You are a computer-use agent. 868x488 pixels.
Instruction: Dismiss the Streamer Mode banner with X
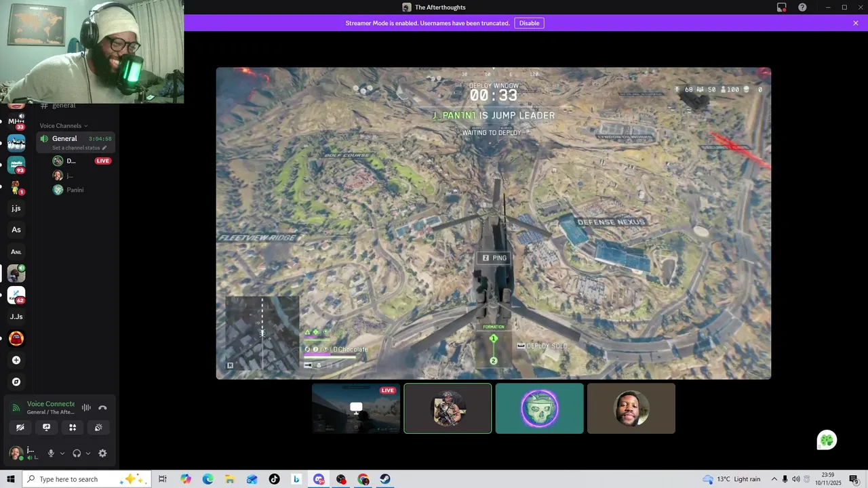click(856, 23)
